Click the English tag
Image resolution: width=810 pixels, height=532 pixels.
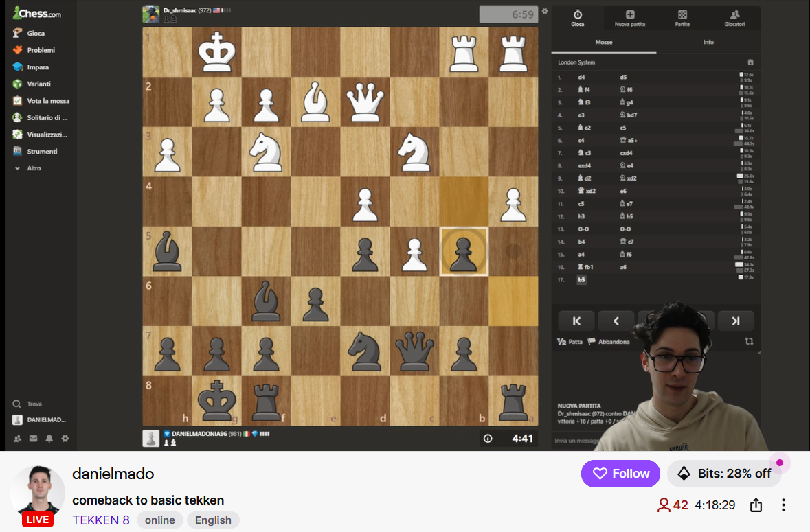click(x=213, y=520)
